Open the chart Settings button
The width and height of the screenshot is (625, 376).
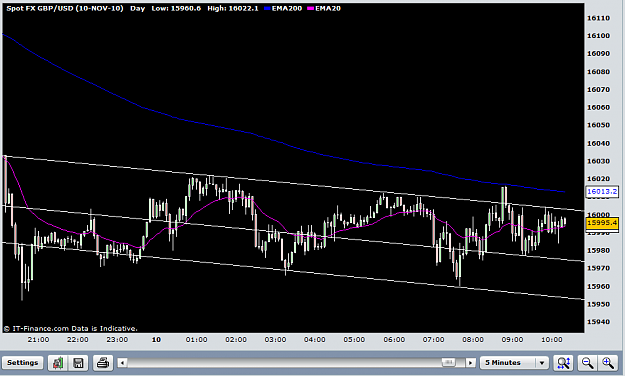(23, 362)
